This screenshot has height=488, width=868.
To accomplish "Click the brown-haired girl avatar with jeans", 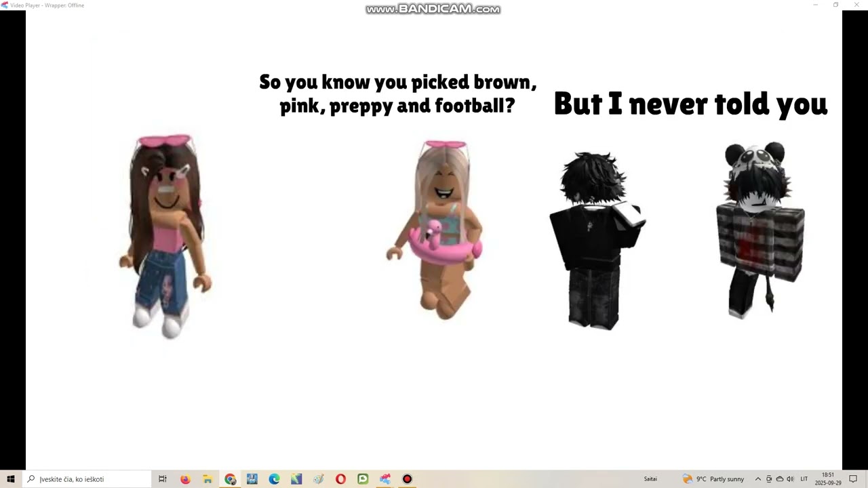I will pyautogui.click(x=165, y=236).
